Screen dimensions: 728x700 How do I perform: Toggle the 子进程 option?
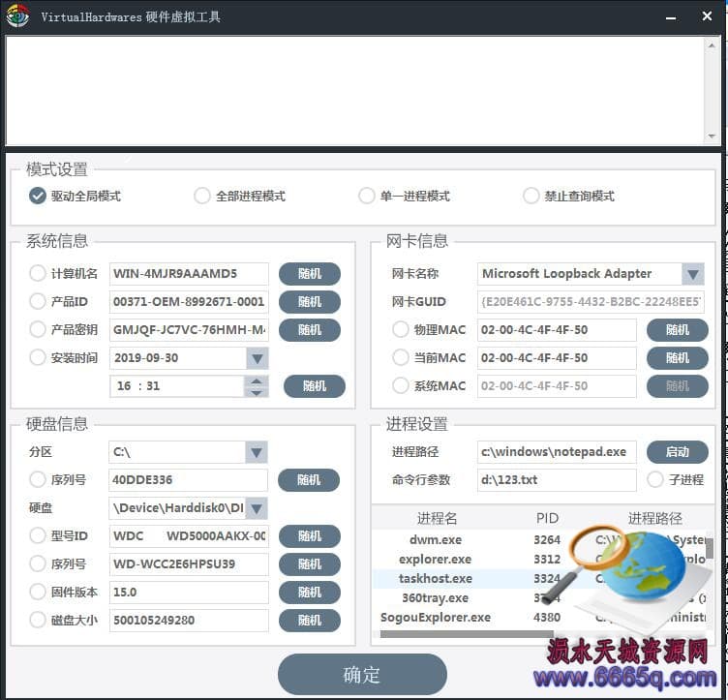(x=655, y=479)
